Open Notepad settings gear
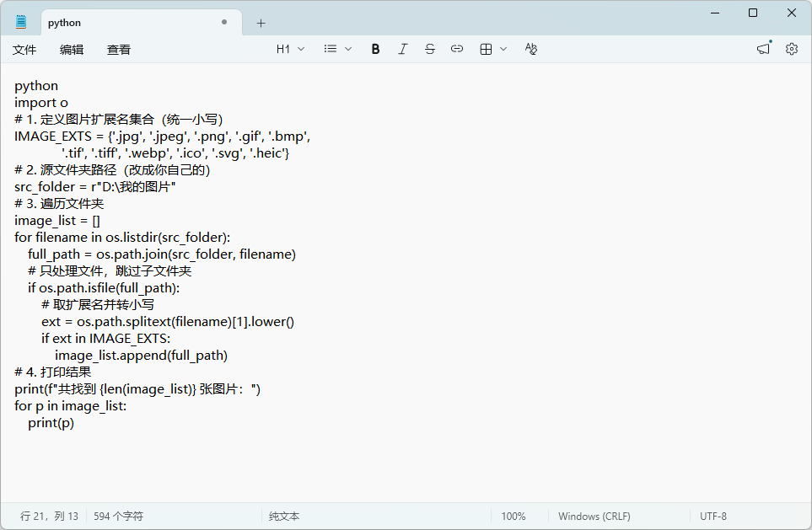The width and height of the screenshot is (812, 530). 791,49
